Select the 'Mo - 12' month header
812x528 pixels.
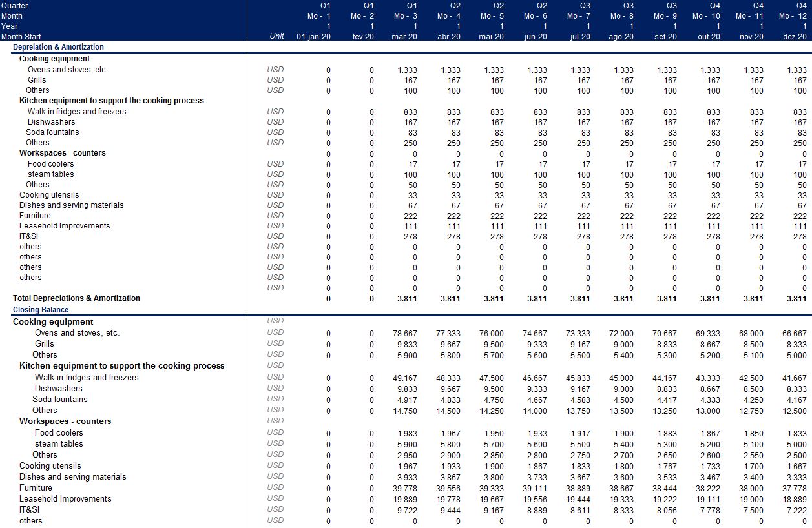point(792,15)
